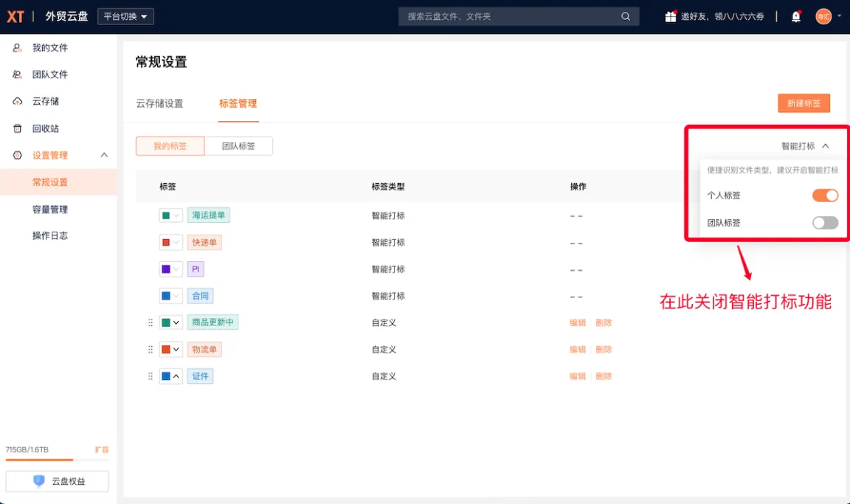850x504 pixels.
Task: Click the search magnifier icon
Action: coord(626,16)
